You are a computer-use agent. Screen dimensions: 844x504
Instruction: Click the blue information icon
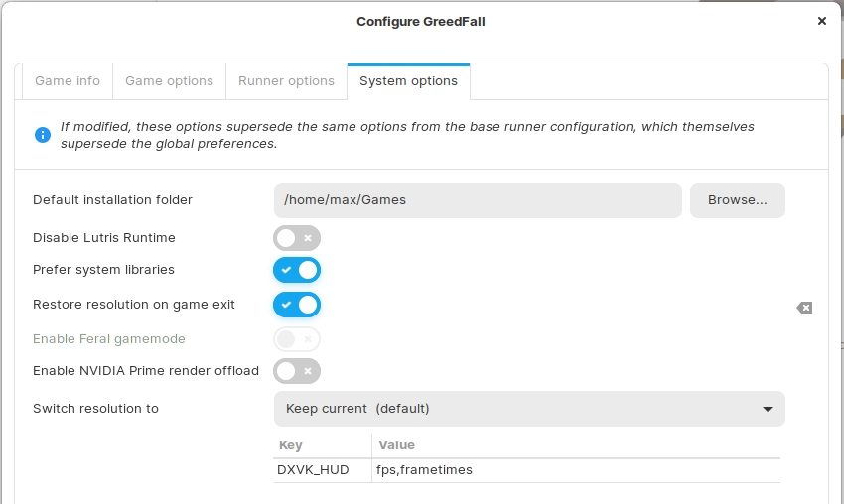(x=43, y=135)
